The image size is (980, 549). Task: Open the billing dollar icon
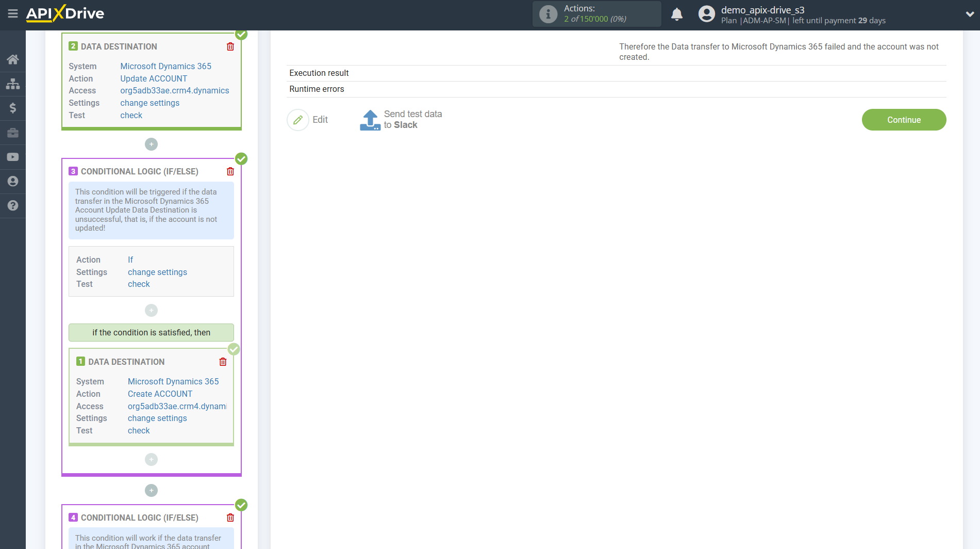13,108
